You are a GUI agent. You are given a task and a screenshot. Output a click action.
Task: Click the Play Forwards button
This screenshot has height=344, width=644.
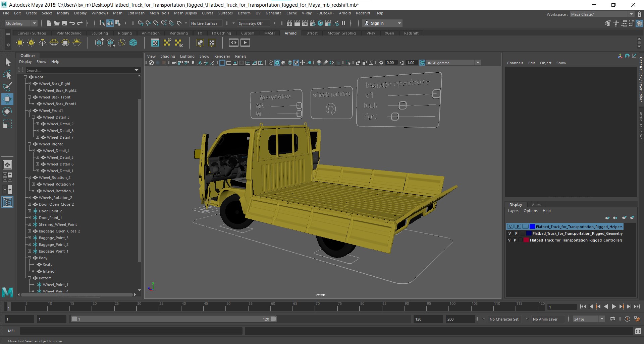[x=613, y=306]
